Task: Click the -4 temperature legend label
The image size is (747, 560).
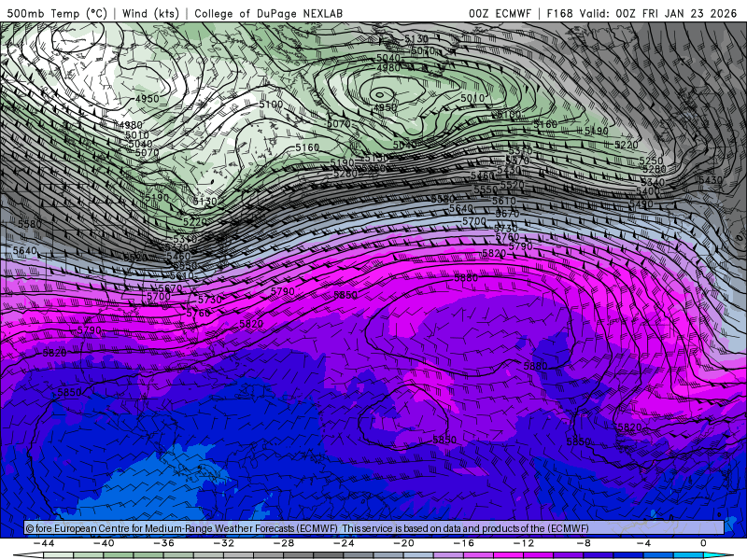Action: point(643,543)
